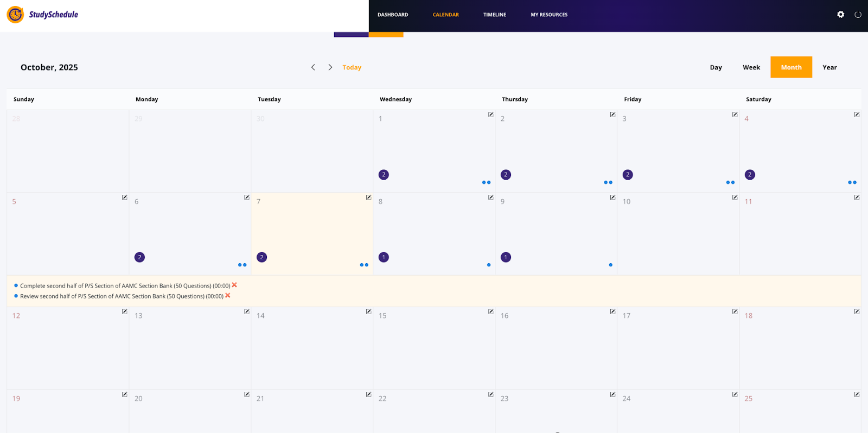This screenshot has height=433, width=868.
Task: Click the edit icon on October 1
Action: pos(490,114)
